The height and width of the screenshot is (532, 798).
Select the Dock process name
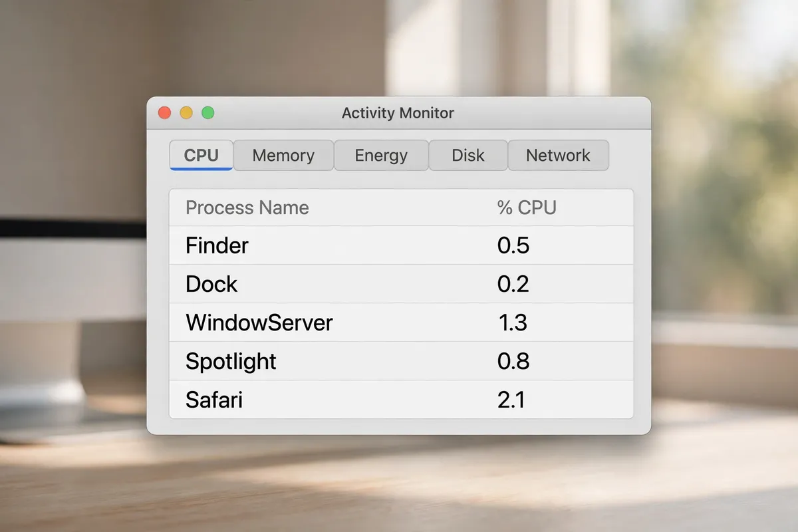[x=211, y=284]
